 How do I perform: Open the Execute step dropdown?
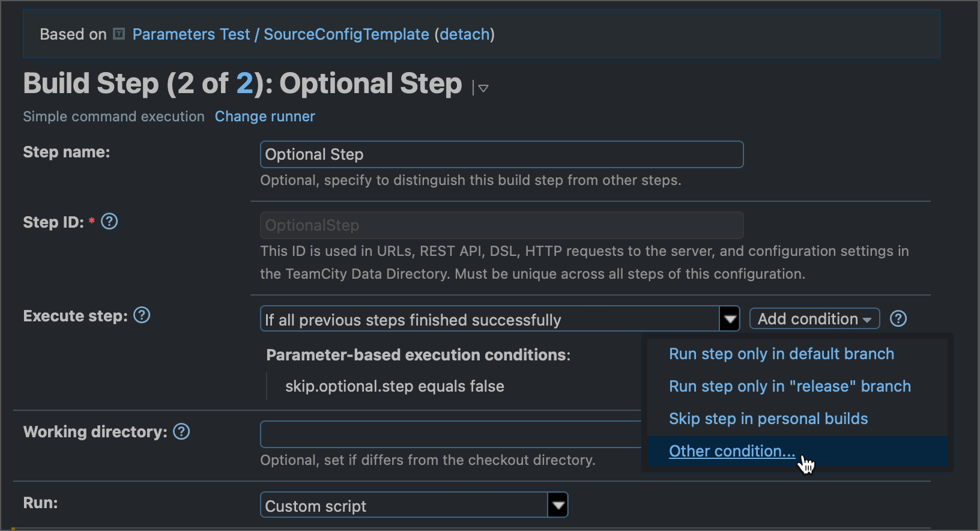729,318
